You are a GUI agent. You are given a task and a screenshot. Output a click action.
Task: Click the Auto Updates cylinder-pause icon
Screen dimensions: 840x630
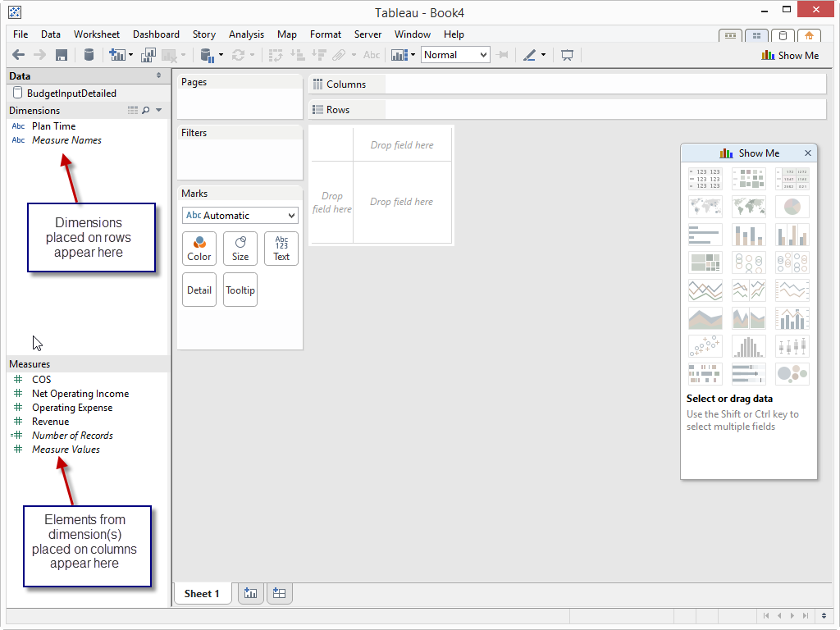206,55
